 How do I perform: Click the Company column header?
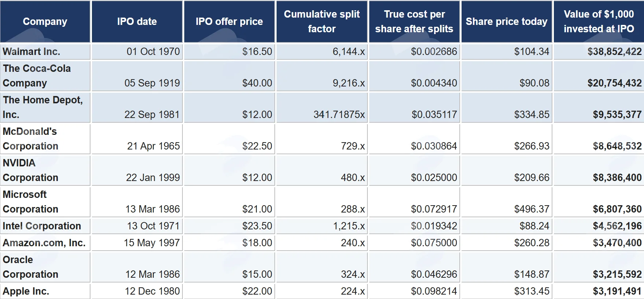45,22
